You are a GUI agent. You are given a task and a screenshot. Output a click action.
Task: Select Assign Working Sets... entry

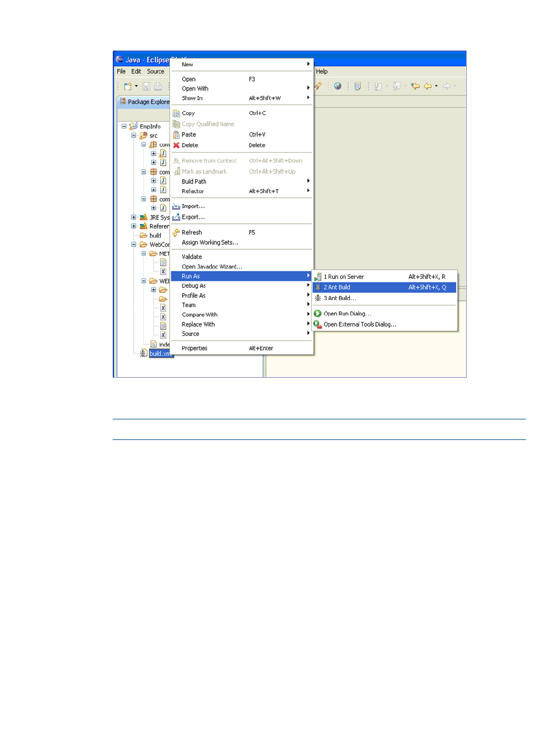[242, 243]
